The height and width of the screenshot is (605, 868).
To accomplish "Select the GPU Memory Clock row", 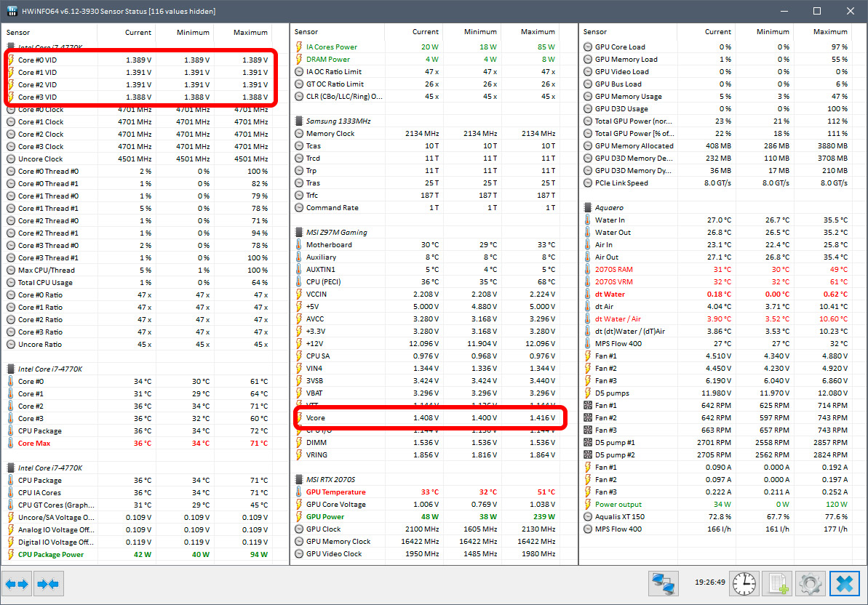I will pos(425,542).
